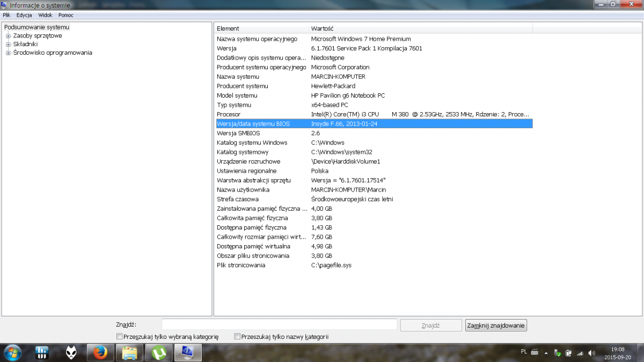Select the Producent systemu row

point(374,86)
